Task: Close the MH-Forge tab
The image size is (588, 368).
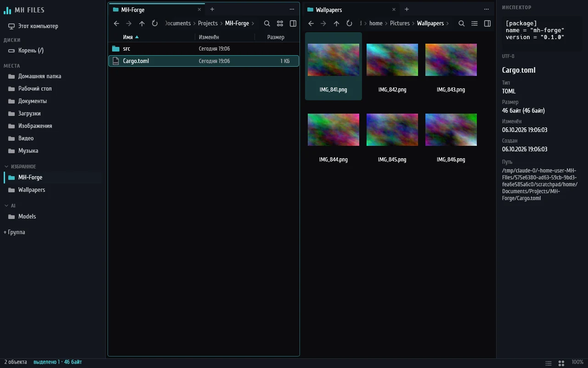Action: pyautogui.click(x=199, y=9)
